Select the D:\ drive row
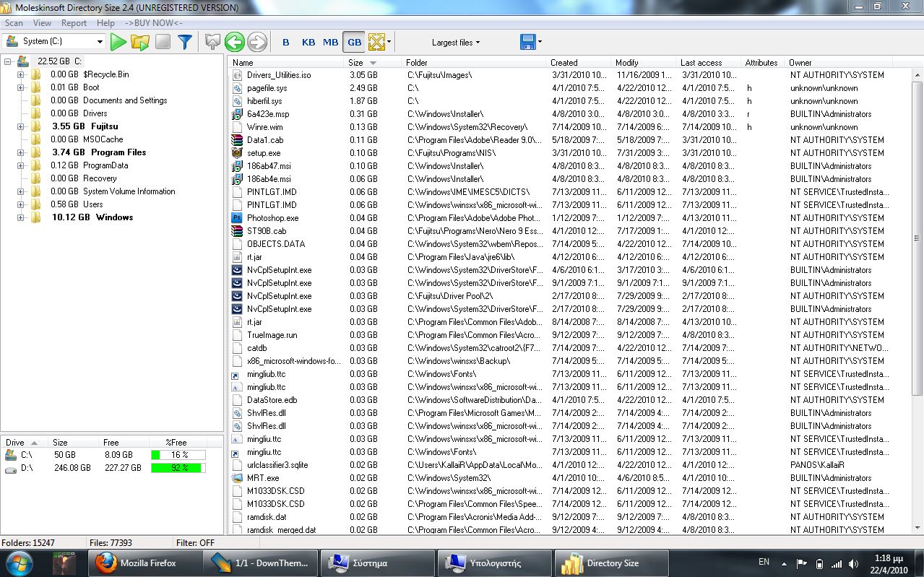This screenshot has height=577, width=924. pos(112,468)
